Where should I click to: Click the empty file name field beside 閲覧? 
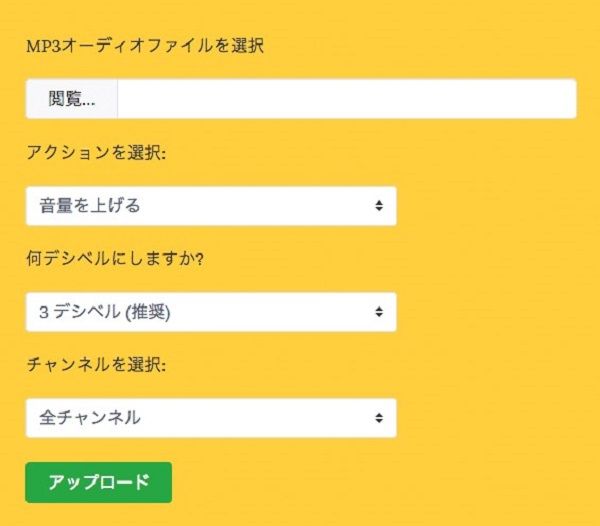click(346, 99)
